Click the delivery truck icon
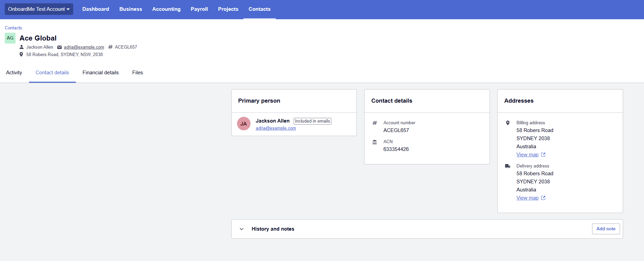Image resolution: width=644 pixels, height=261 pixels. 507,166
